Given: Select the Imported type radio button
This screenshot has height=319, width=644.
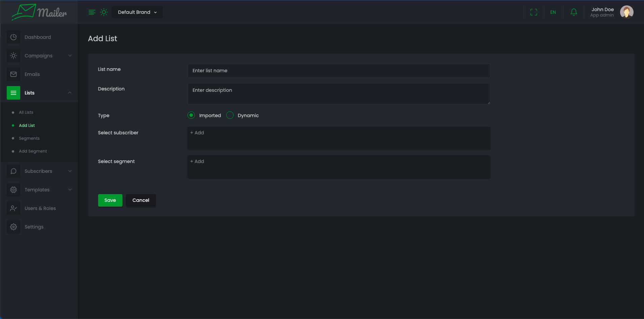Looking at the screenshot, I should (191, 115).
